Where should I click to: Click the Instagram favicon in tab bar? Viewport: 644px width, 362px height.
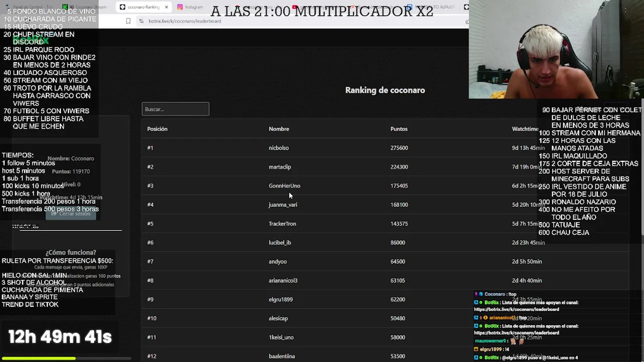coord(180,7)
